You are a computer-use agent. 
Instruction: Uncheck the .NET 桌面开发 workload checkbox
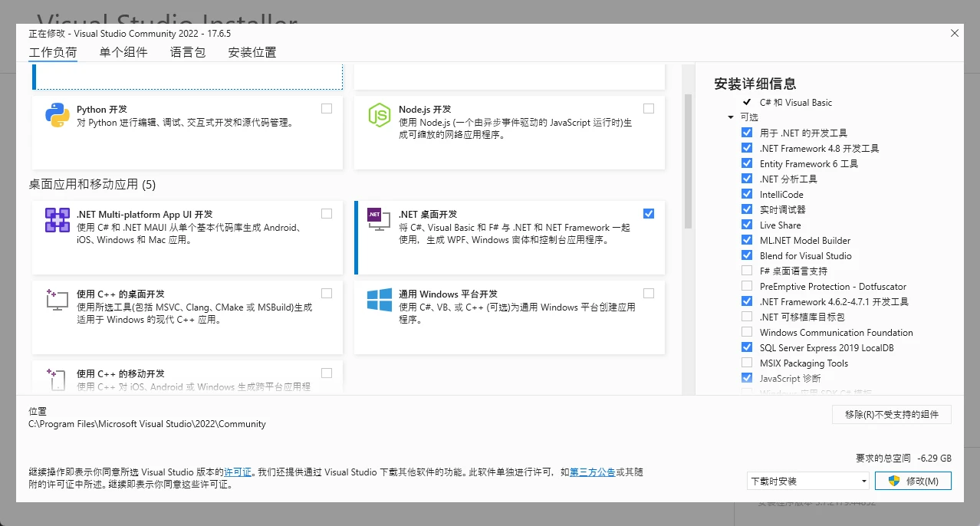point(649,213)
